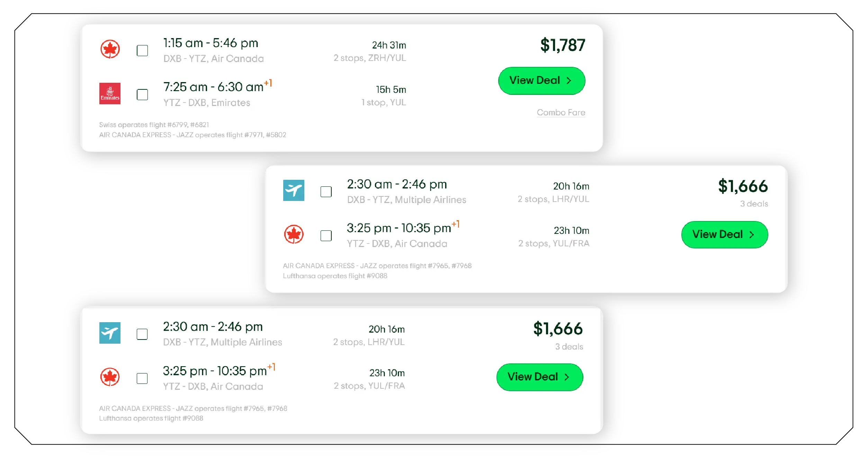Check the 1:15 am Air Canada outbound flight
The height and width of the screenshot is (458, 868).
pos(142,51)
